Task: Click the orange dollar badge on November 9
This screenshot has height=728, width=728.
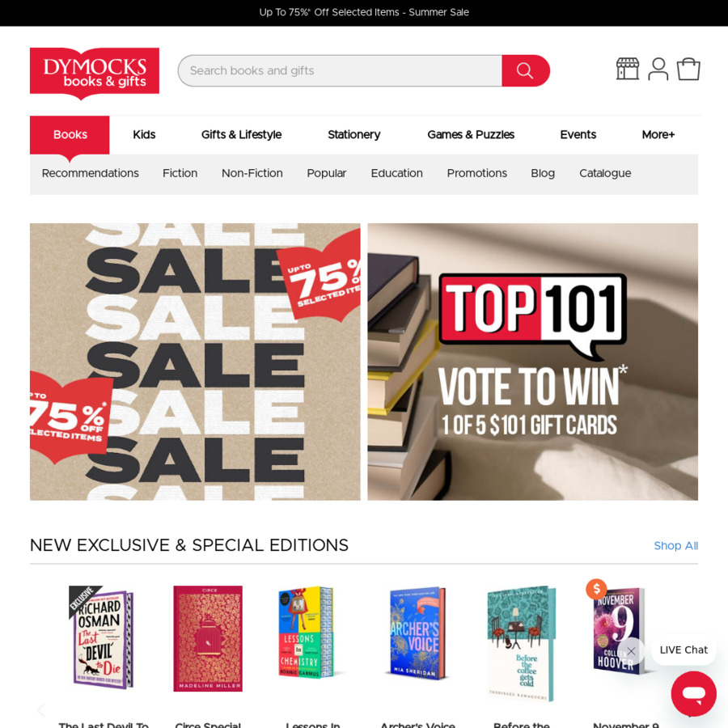Action: coord(597,589)
